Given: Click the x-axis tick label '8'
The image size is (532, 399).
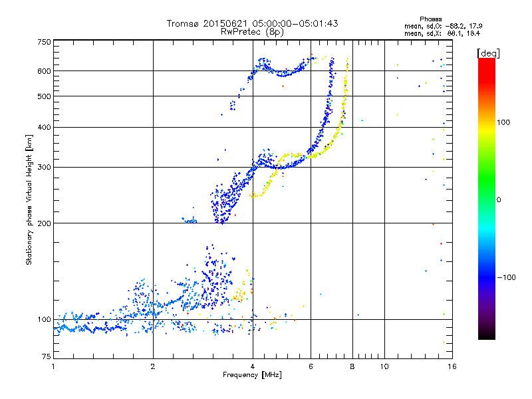Looking at the screenshot, I should (x=352, y=366).
